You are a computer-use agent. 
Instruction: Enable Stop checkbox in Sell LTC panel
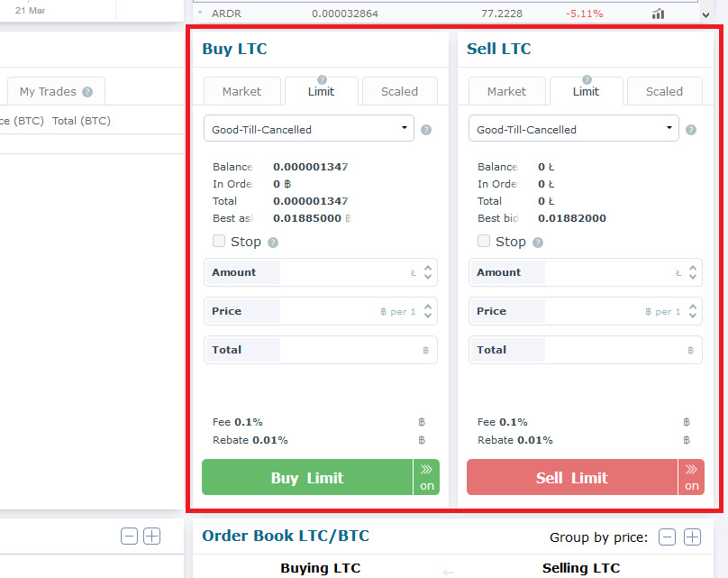[484, 241]
